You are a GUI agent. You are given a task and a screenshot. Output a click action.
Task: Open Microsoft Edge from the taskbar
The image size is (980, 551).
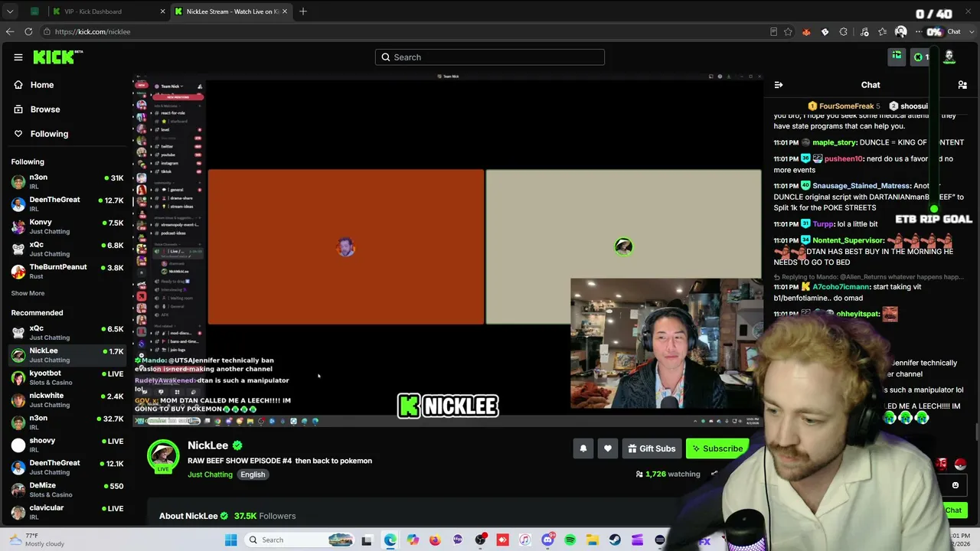point(390,540)
